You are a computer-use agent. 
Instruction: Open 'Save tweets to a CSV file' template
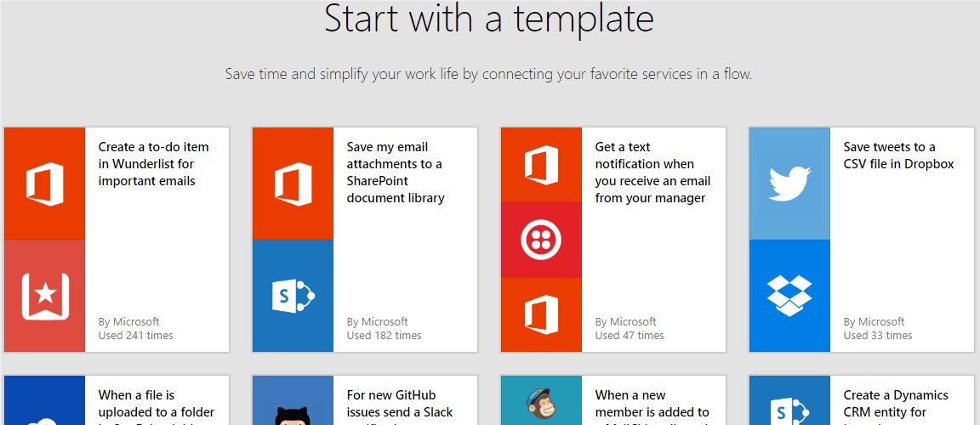[x=898, y=156]
